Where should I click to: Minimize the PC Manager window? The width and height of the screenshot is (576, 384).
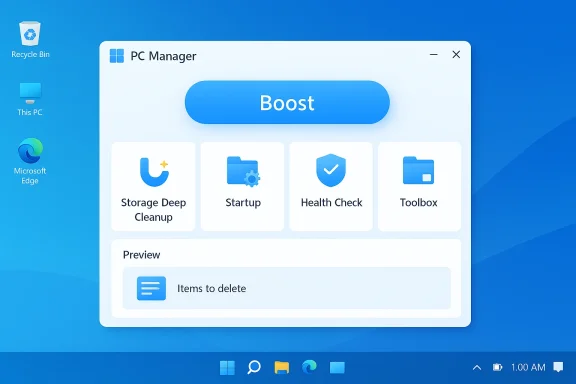[433, 54]
